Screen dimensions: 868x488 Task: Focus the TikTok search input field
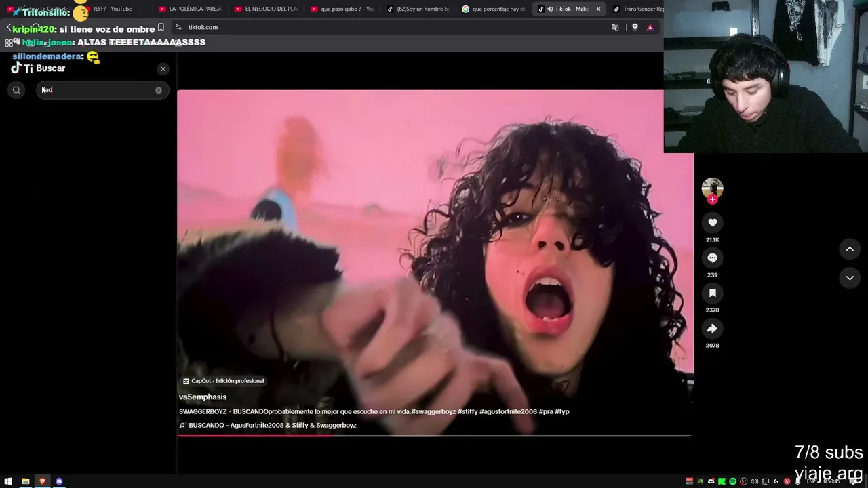(102, 90)
